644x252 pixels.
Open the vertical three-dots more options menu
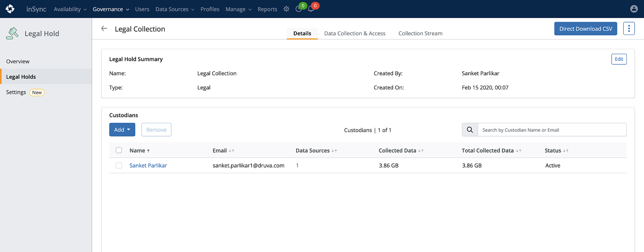pyautogui.click(x=629, y=29)
